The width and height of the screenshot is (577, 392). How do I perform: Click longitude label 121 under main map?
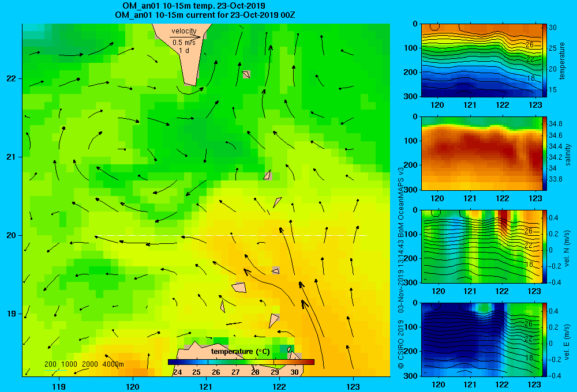(x=206, y=386)
